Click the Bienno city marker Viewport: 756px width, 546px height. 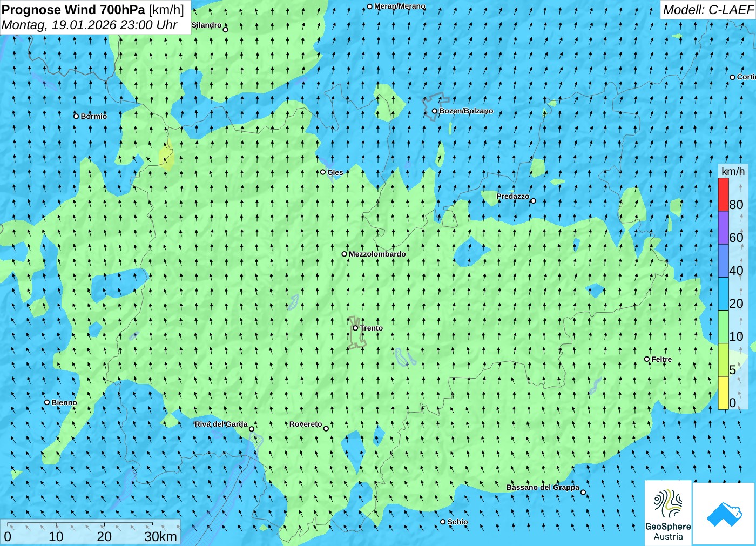pyautogui.click(x=47, y=402)
